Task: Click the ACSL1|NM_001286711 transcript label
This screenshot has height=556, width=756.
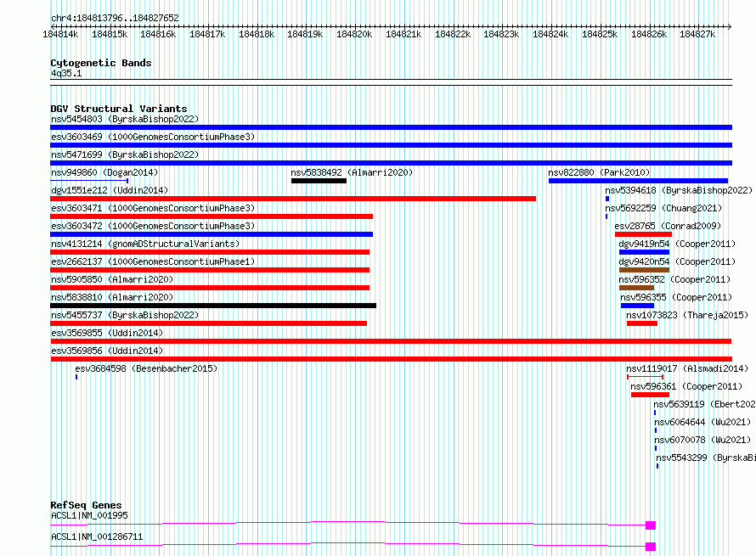Action: [x=96, y=537]
